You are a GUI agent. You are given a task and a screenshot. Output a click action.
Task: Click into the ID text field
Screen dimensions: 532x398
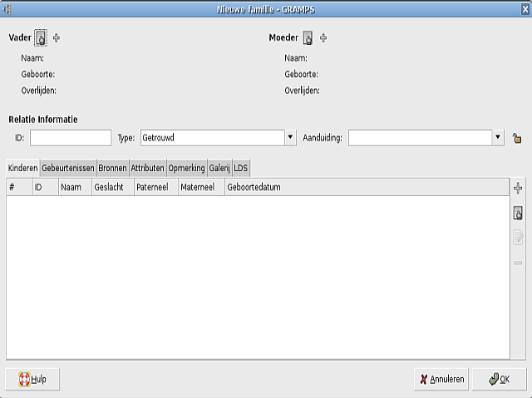pos(71,138)
